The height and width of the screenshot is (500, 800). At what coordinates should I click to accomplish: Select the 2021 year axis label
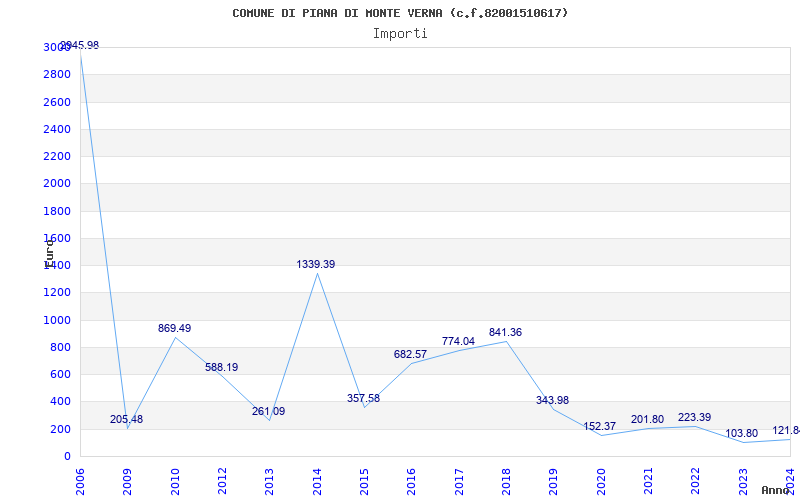pos(648,480)
